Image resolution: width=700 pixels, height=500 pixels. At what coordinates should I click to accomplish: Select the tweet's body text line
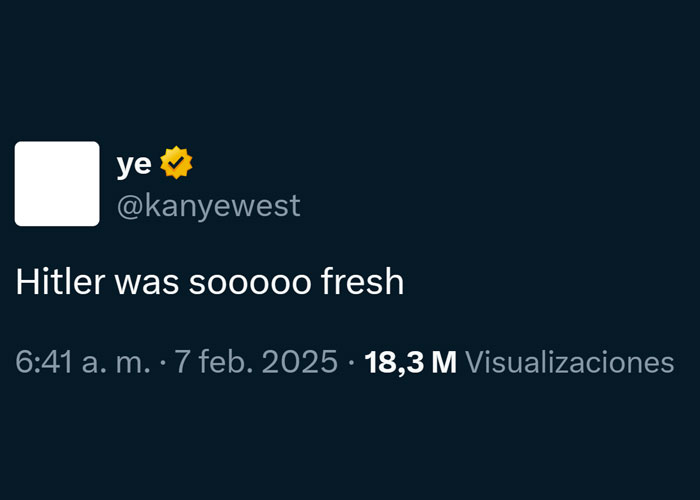click(210, 283)
